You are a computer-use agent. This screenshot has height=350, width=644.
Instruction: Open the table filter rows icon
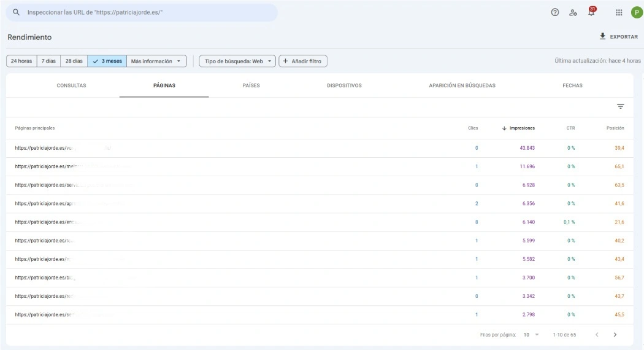coord(621,106)
